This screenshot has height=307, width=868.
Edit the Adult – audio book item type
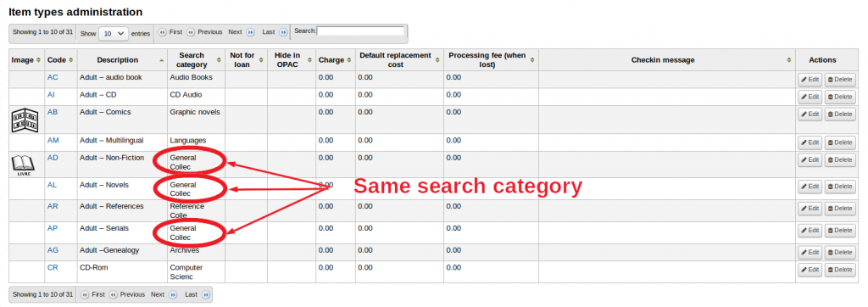coord(810,80)
